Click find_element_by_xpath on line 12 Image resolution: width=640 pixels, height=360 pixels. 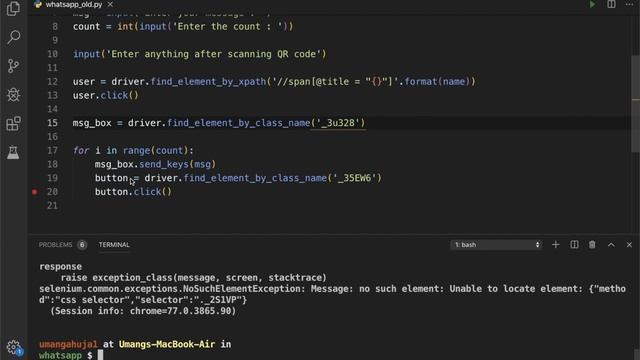[208, 82]
